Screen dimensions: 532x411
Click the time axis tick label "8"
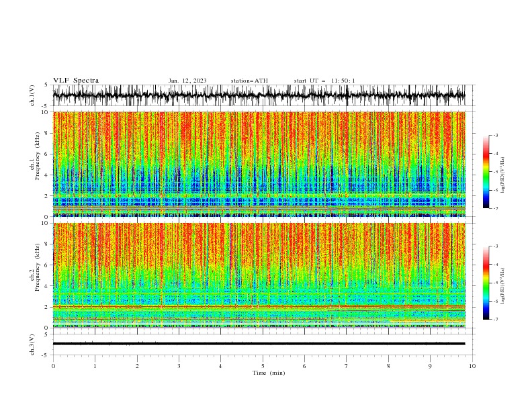pyautogui.click(x=388, y=366)
